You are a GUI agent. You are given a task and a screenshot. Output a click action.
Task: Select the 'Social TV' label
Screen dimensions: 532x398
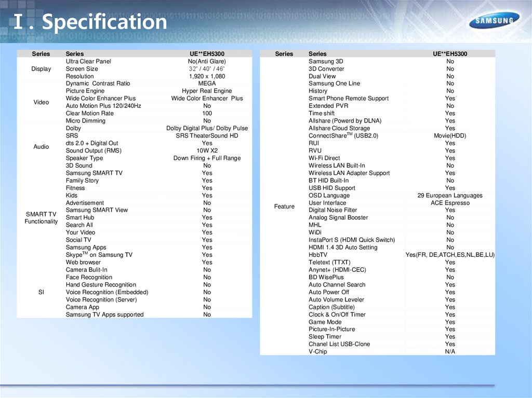point(78,240)
